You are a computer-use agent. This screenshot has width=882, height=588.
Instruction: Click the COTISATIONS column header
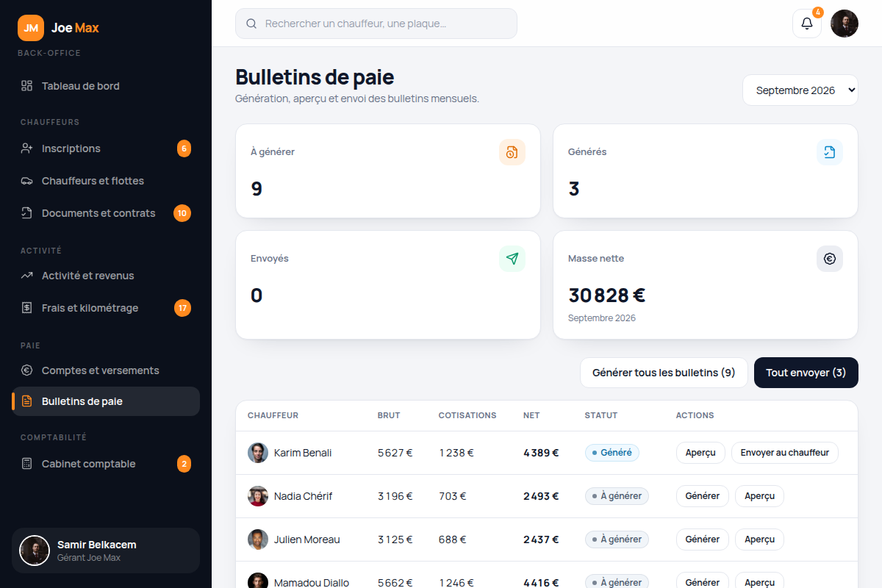click(467, 415)
